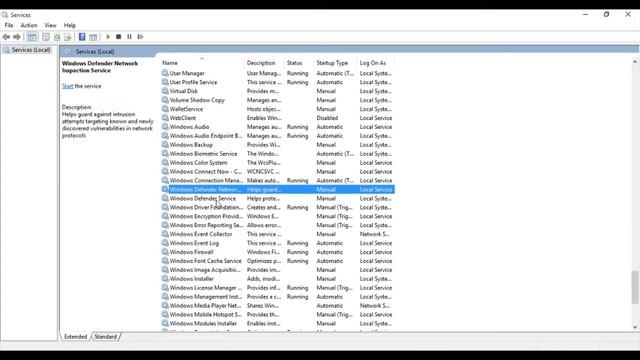Click Disabled startup type of WebClient
The height and width of the screenshot is (360, 640).
327,118
